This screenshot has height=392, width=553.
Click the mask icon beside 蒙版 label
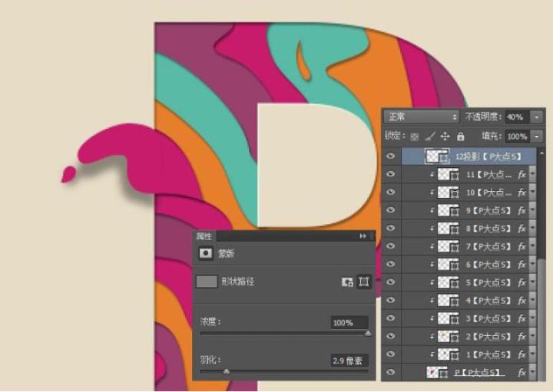point(205,252)
